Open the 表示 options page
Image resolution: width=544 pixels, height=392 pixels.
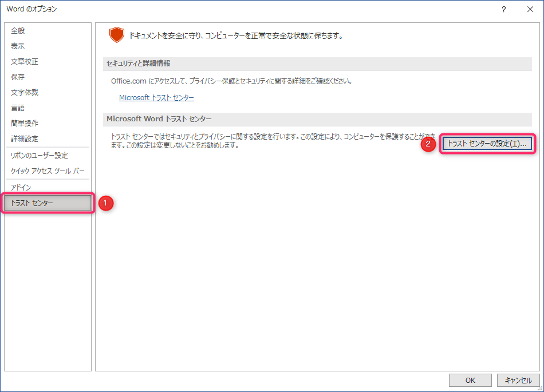[48, 46]
